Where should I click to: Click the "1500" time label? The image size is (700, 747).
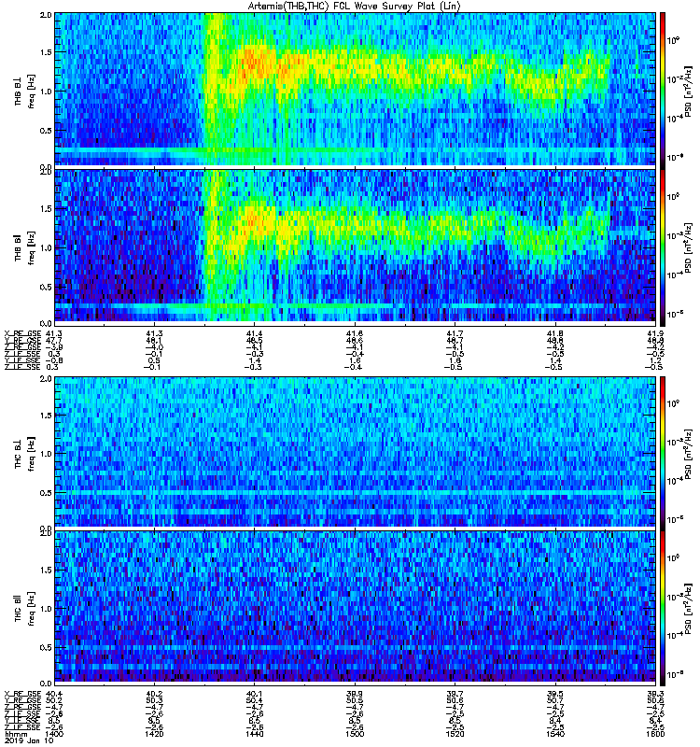[x=355, y=734]
